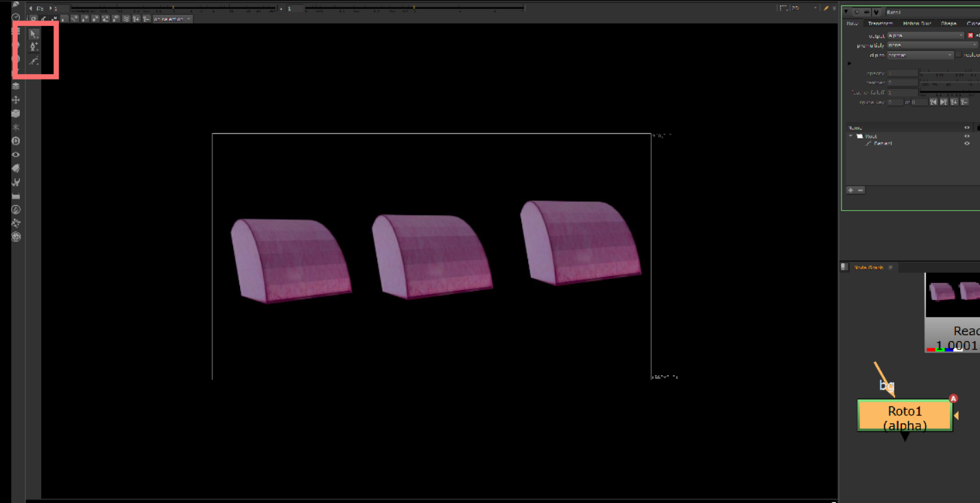Click the spline key number field
Screen dimensions: 980x503
[x=896, y=102]
